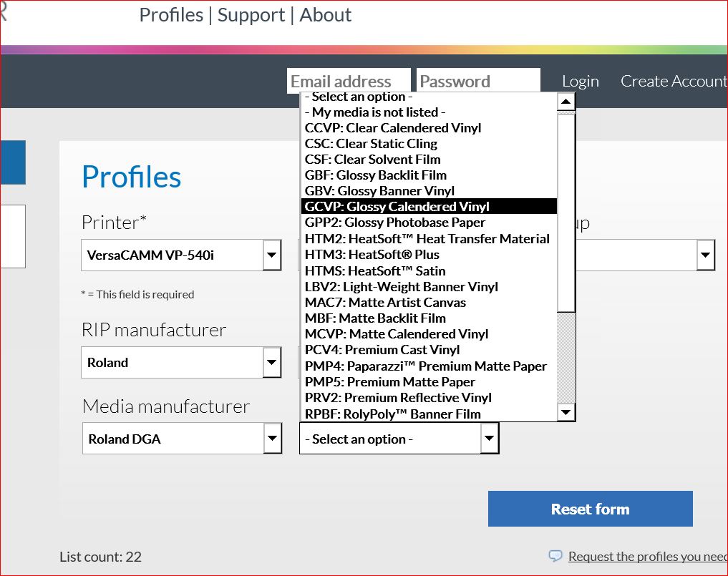
Task: Collapse the media Select an option dropdown
Action: (399, 438)
